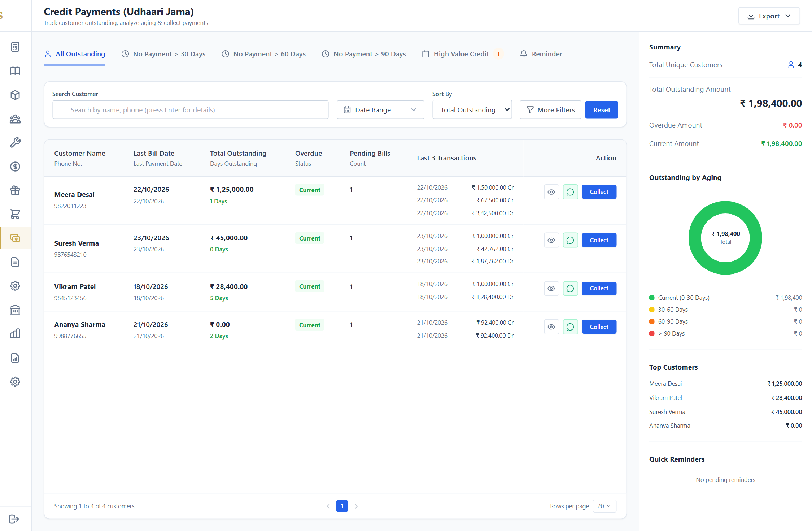The height and width of the screenshot is (531, 812).
Task: Change rows per page dropdown
Action: pyautogui.click(x=604, y=506)
